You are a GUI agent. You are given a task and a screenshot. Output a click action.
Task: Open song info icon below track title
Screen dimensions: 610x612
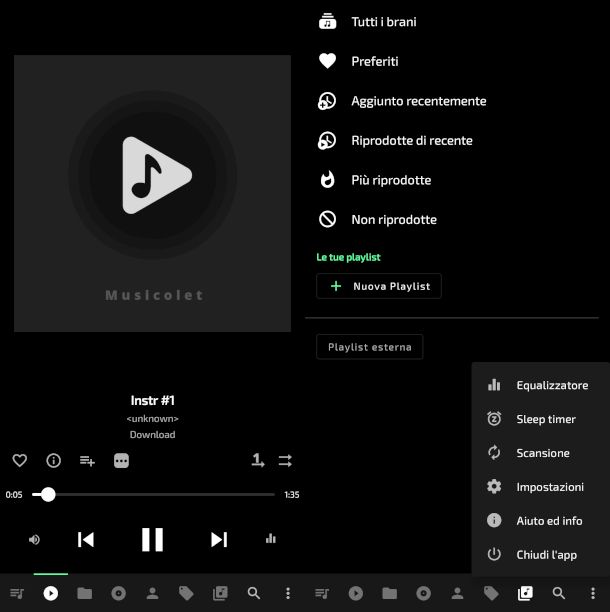(54, 461)
